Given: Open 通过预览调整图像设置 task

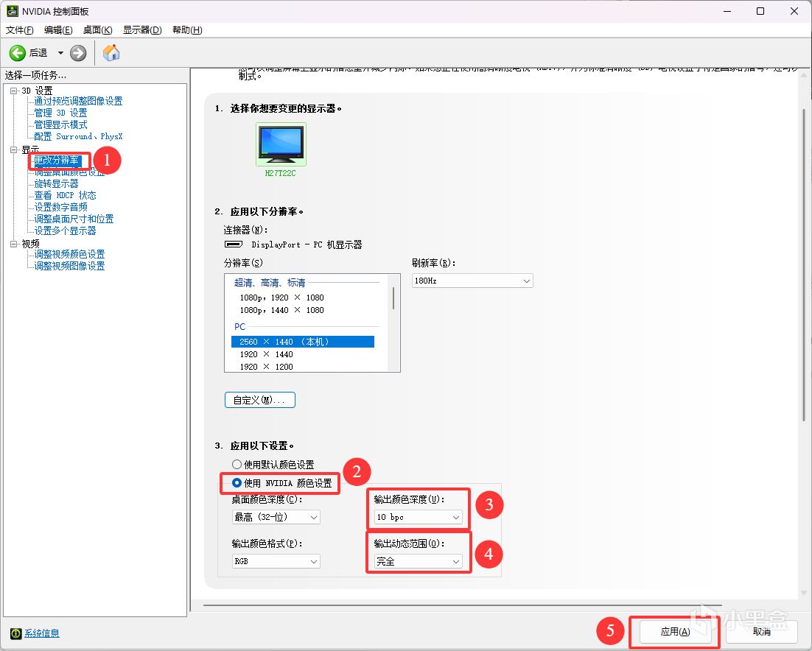Looking at the screenshot, I should (78, 101).
